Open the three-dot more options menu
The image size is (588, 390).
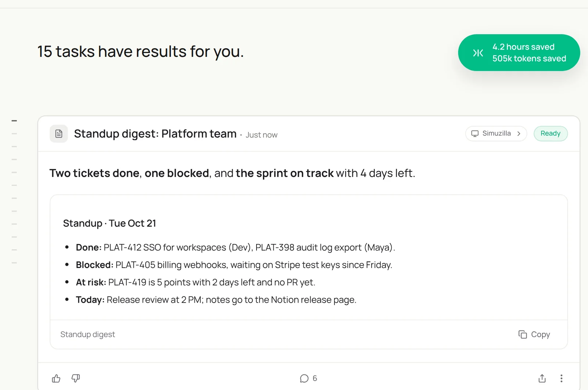click(x=561, y=378)
